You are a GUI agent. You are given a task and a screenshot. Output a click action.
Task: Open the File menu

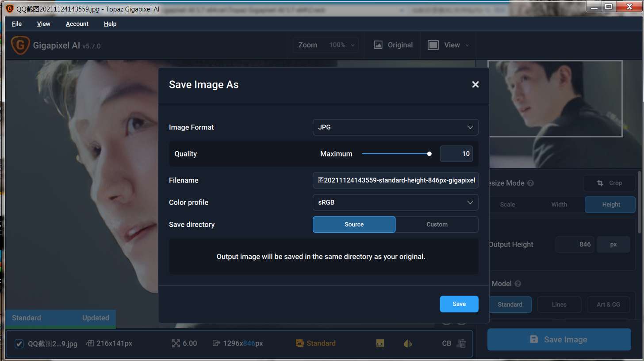click(17, 24)
